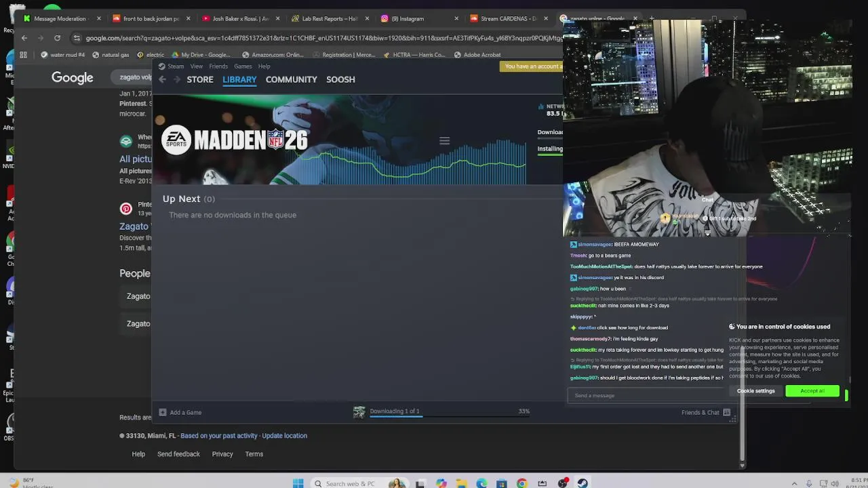
Task: Click the 'Update location' link
Action: click(x=284, y=436)
